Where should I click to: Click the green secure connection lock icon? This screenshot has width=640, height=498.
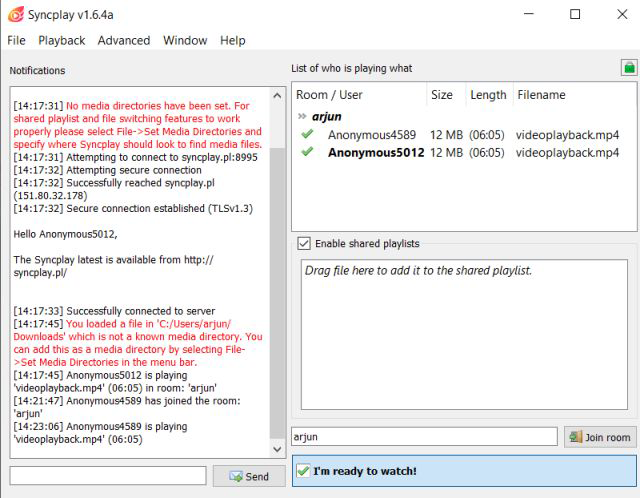(x=629, y=67)
